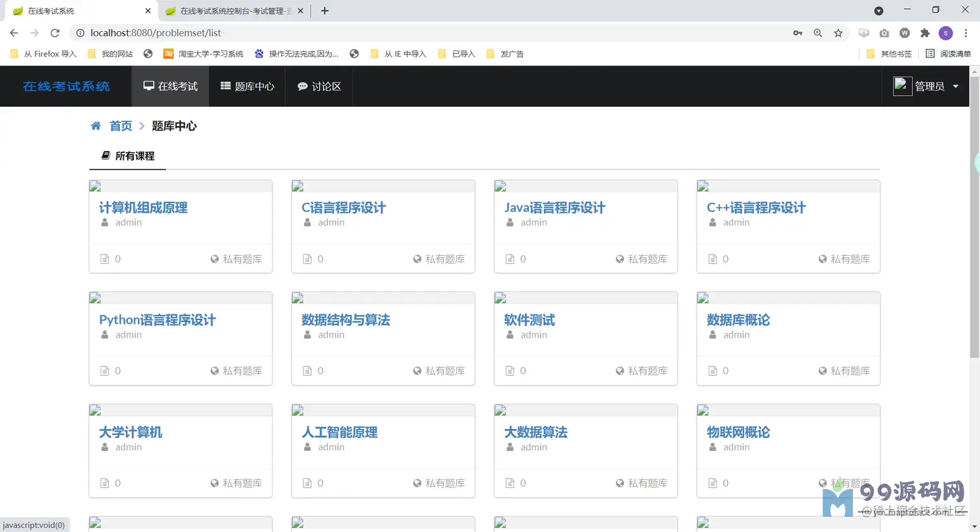
Task: Click 私有题库 globe icon on C语言程序设计 card
Action: (x=417, y=259)
